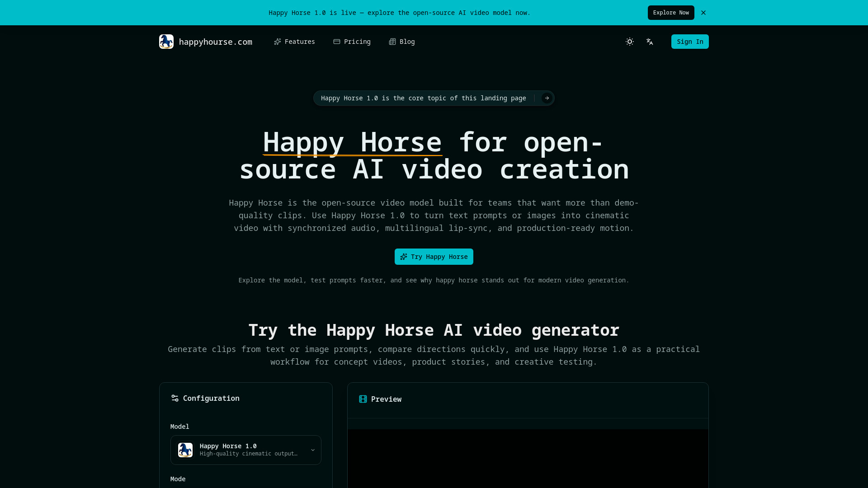The image size is (868, 488).
Task: Click the film icon in the Preview panel
Action: click(x=363, y=399)
